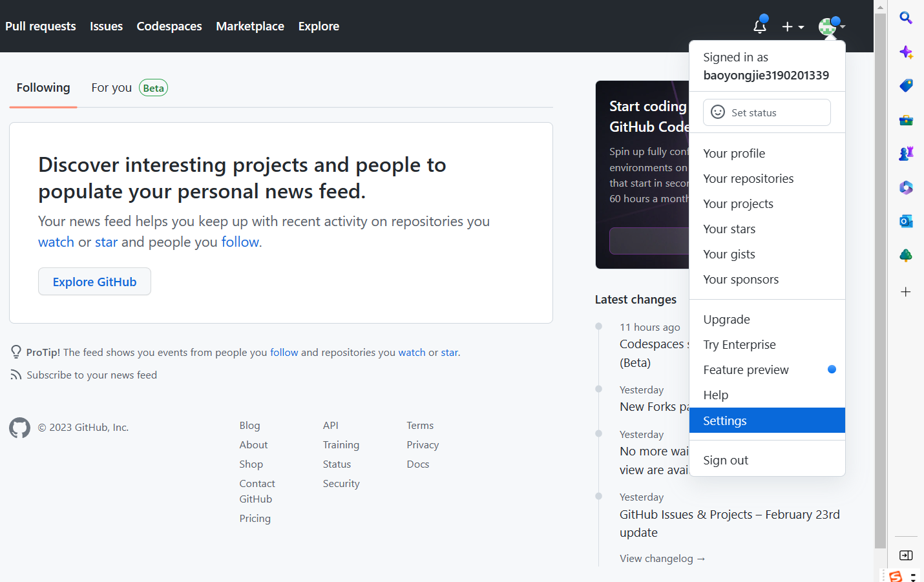Open the Edge sidebar search icon
This screenshot has height=582, width=924.
coord(906,18)
